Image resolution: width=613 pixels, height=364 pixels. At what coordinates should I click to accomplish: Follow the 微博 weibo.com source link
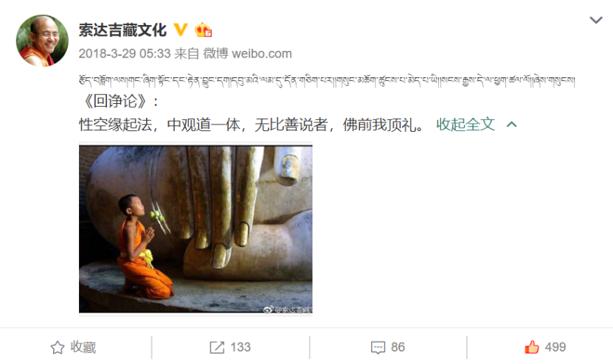pyautogui.click(x=247, y=54)
